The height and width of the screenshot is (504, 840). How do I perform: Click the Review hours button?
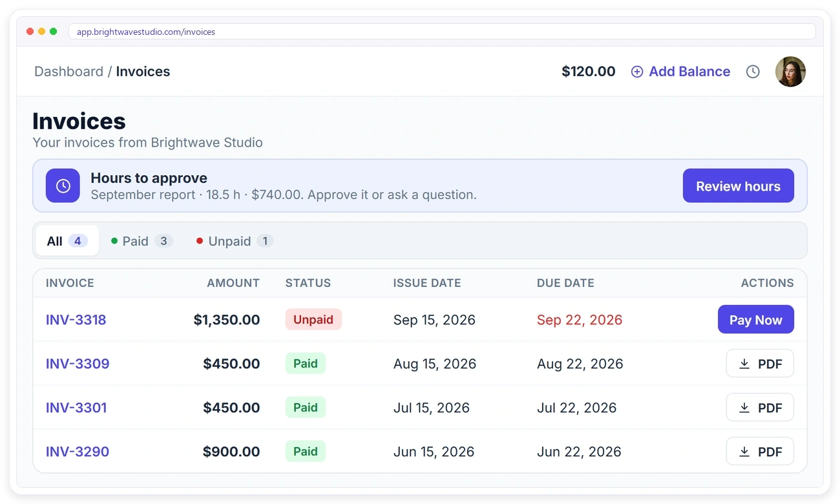(x=738, y=186)
